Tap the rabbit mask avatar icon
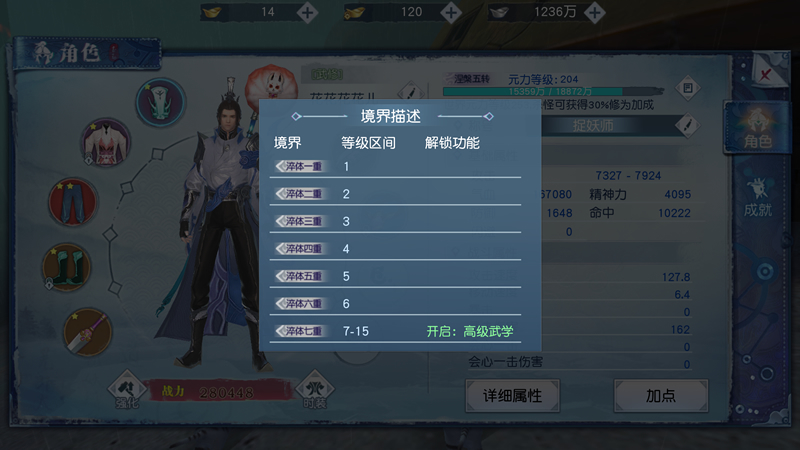This screenshot has height=450, width=800. point(272,83)
